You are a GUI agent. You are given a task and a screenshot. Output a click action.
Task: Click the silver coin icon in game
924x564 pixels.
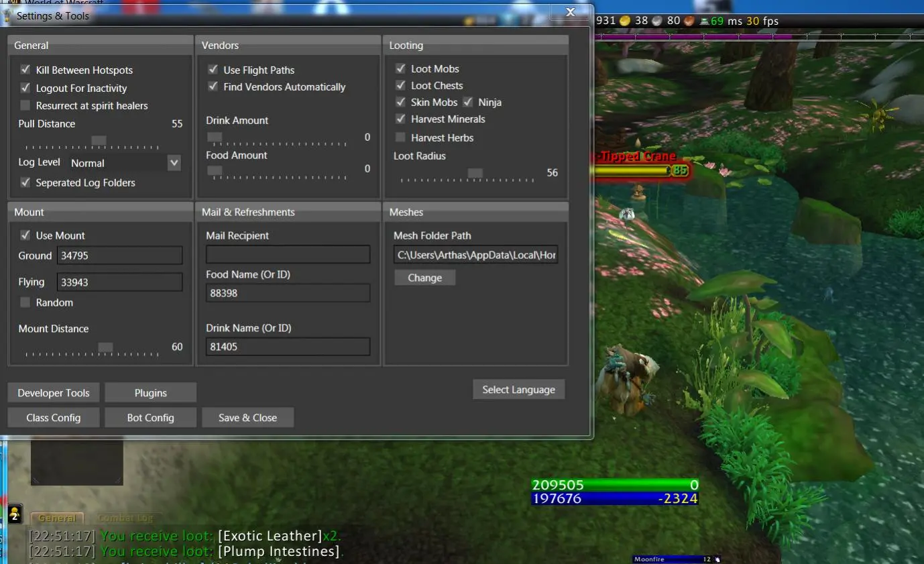tap(657, 21)
